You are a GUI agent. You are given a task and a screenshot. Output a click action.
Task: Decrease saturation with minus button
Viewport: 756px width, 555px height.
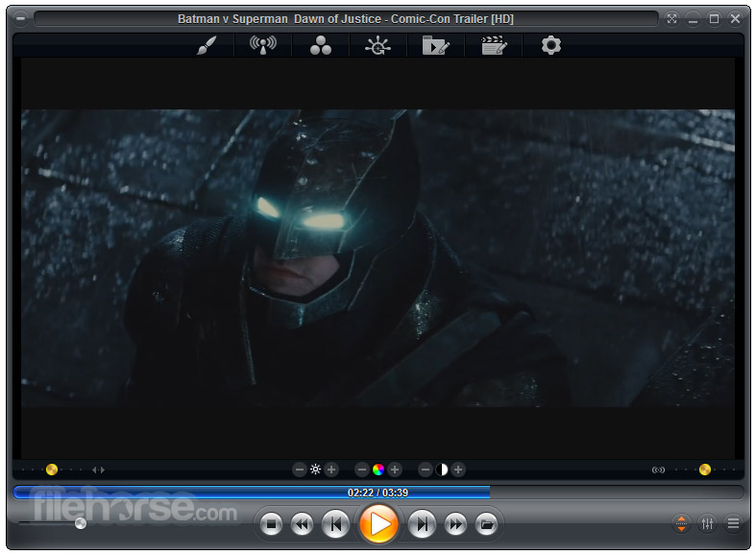coord(362,470)
